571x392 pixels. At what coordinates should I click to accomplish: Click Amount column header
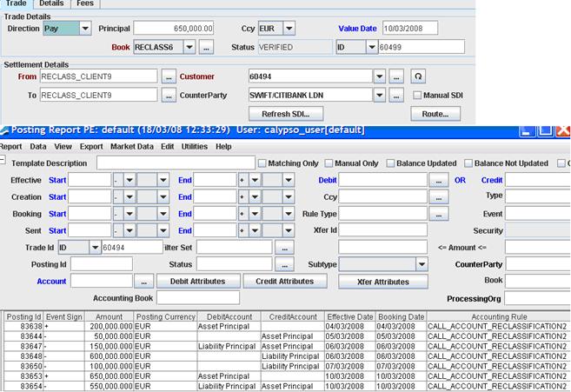(x=109, y=317)
